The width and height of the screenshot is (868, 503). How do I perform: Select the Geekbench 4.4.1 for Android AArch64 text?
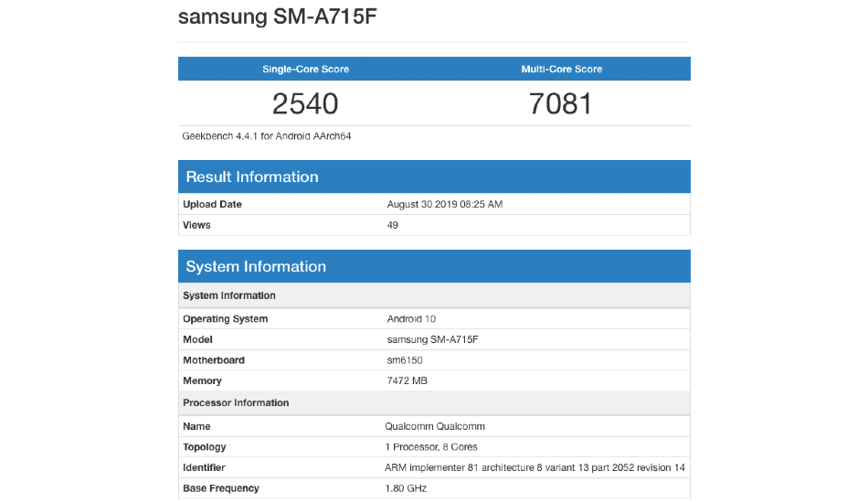(266, 136)
